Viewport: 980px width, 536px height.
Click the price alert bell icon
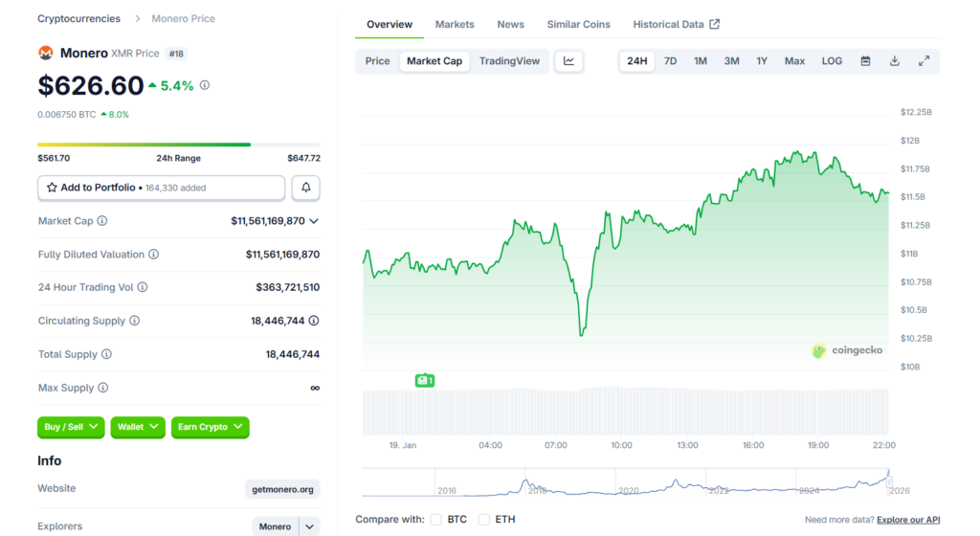[305, 188]
